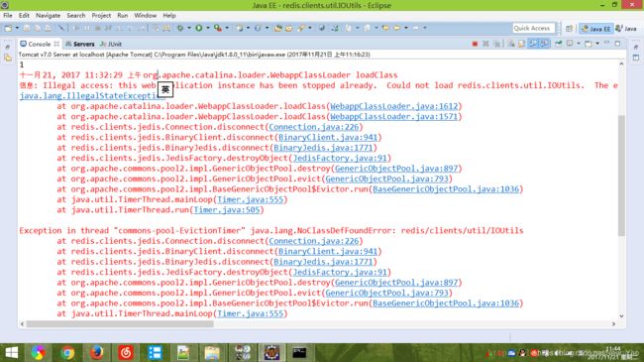
Task: Open NetEase Cloud Music from taskbar
Action: 126,352
